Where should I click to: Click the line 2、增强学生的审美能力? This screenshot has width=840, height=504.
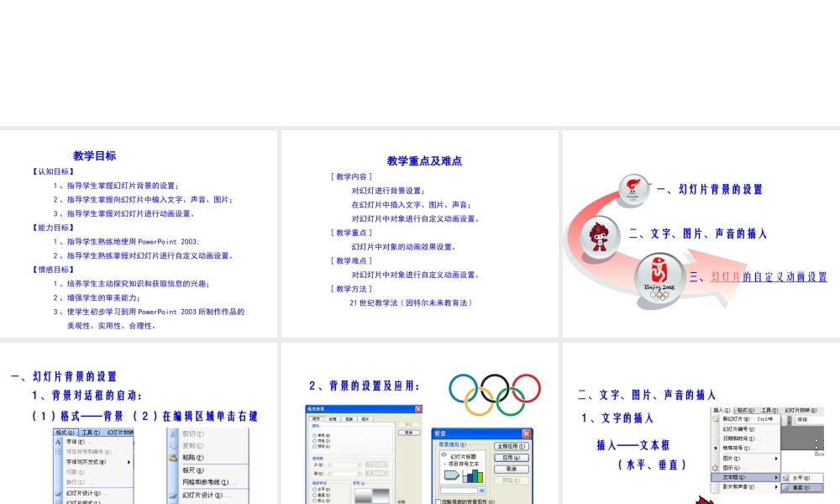pyautogui.click(x=97, y=297)
